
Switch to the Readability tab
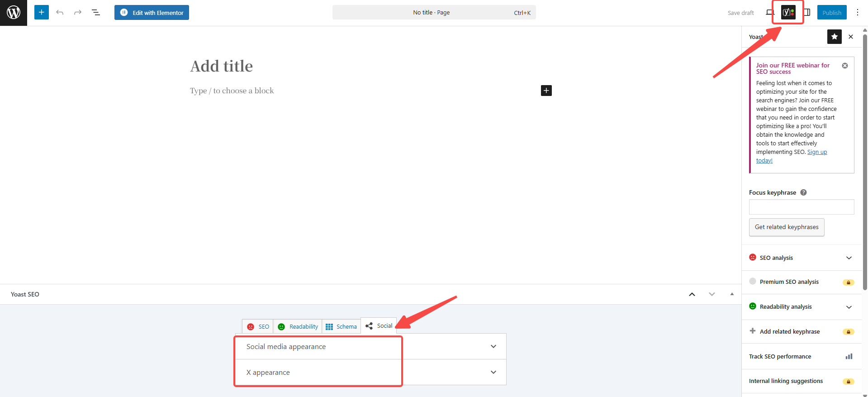(298, 326)
